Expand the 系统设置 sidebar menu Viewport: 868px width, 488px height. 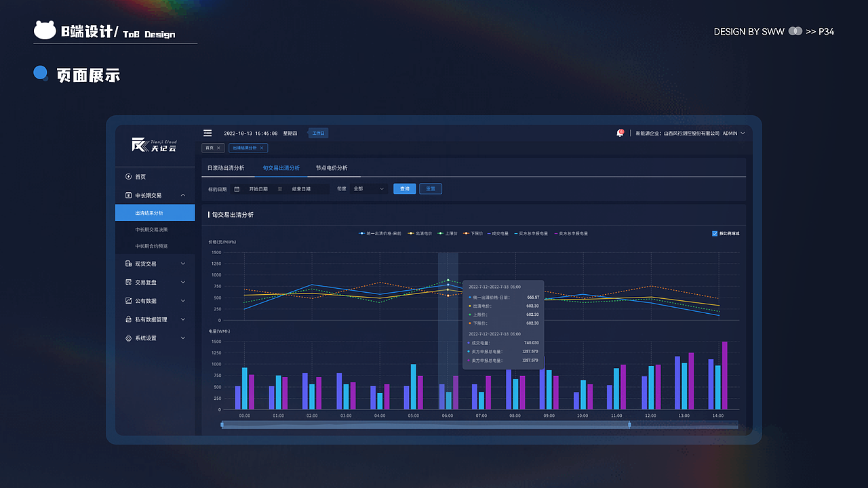[x=183, y=338]
